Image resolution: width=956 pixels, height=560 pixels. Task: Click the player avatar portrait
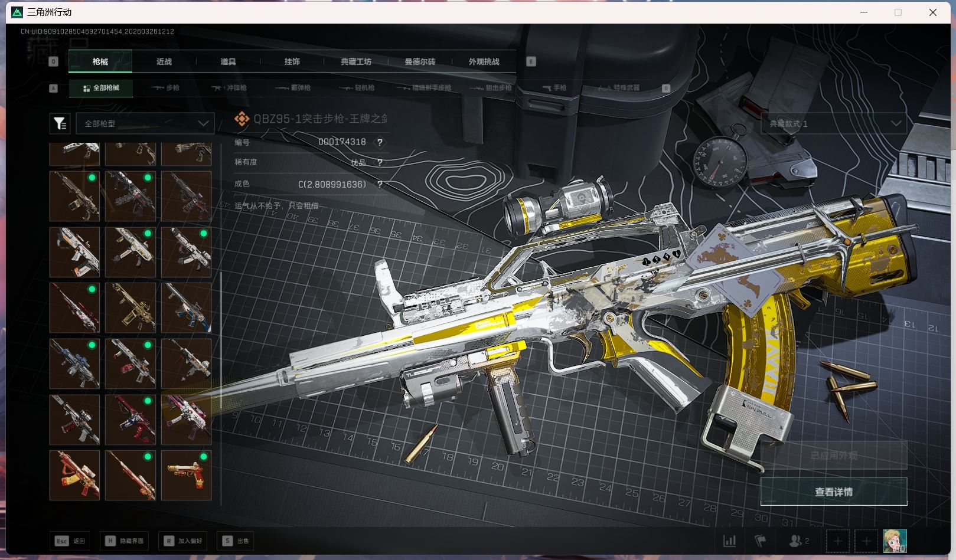pos(895,541)
